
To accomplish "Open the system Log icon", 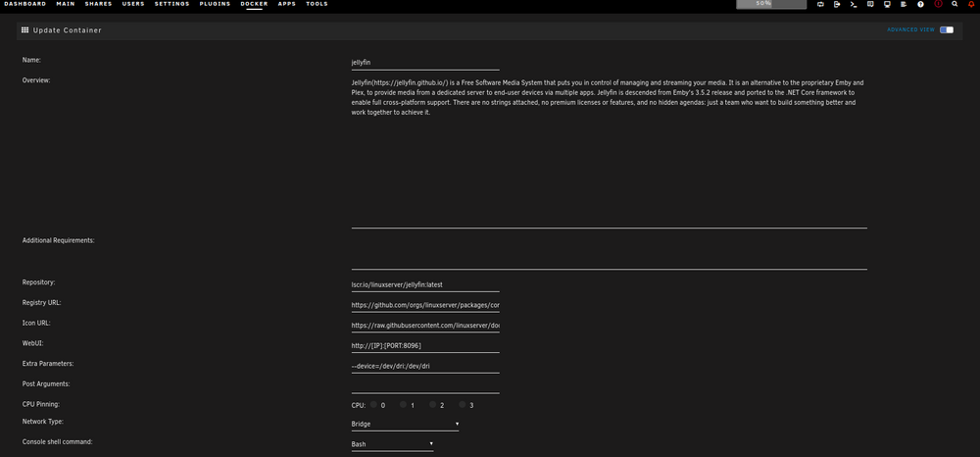I will pos(904,4).
